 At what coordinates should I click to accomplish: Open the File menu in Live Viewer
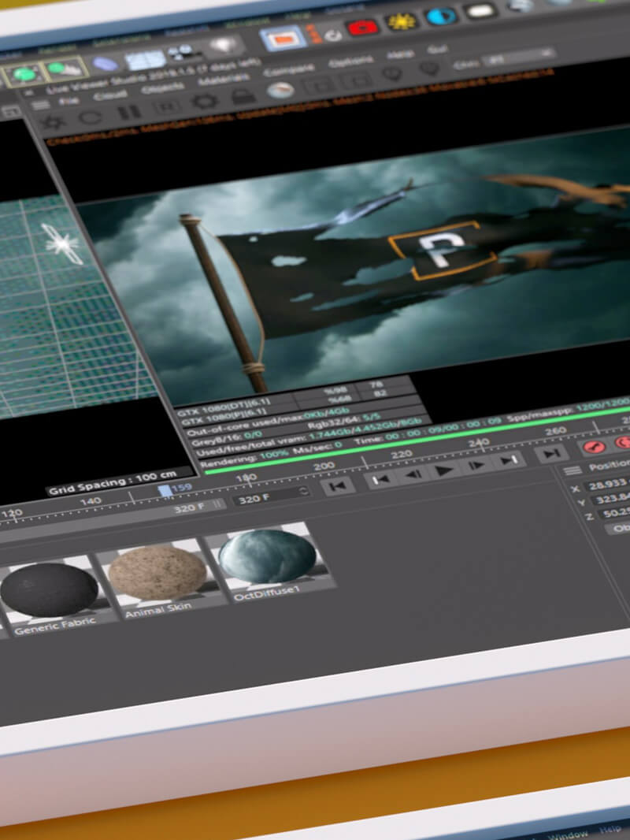coord(69,100)
